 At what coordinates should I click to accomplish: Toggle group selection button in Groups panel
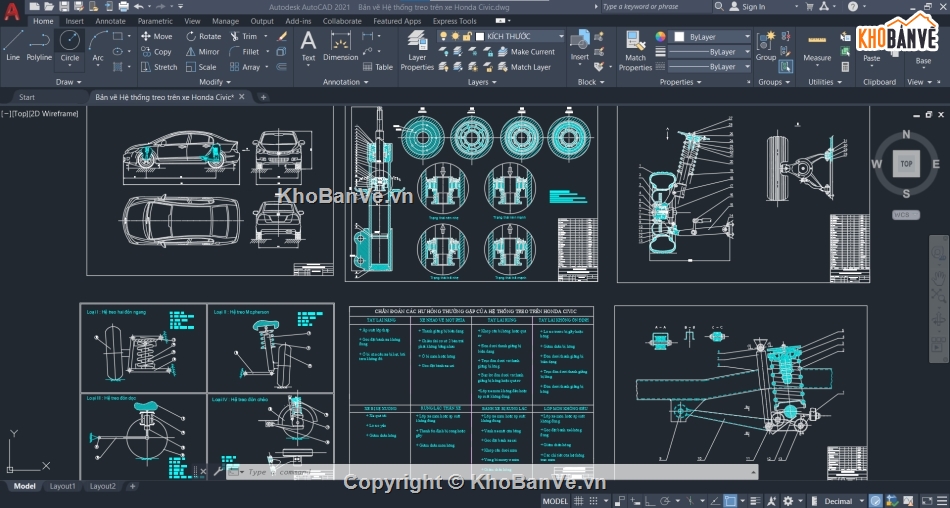click(786, 67)
